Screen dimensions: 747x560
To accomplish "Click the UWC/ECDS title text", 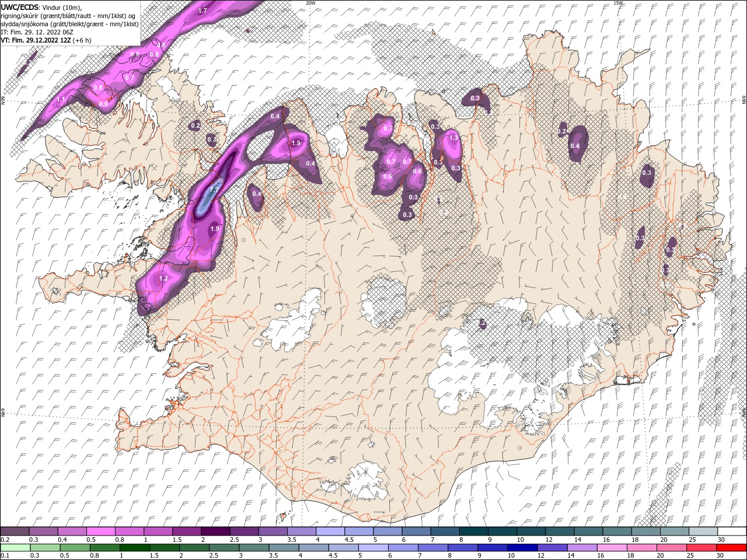I will tap(20, 7).
